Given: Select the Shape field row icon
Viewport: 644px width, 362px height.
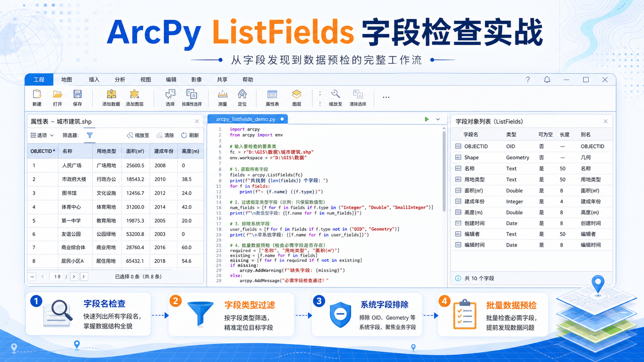Looking at the screenshot, I should point(458,157).
